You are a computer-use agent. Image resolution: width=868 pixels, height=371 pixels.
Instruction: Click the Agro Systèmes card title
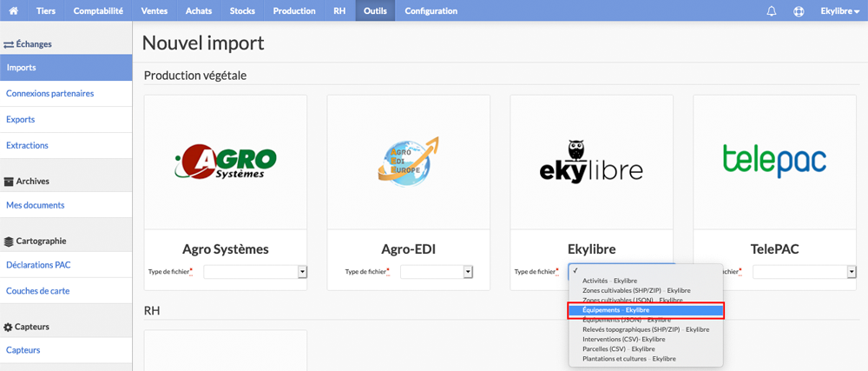(226, 249)
